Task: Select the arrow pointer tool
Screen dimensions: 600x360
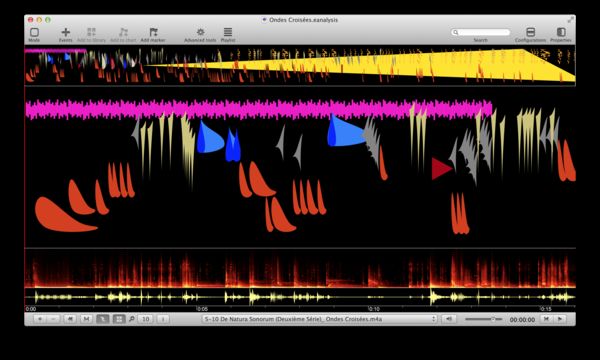Action: [103, 319]
